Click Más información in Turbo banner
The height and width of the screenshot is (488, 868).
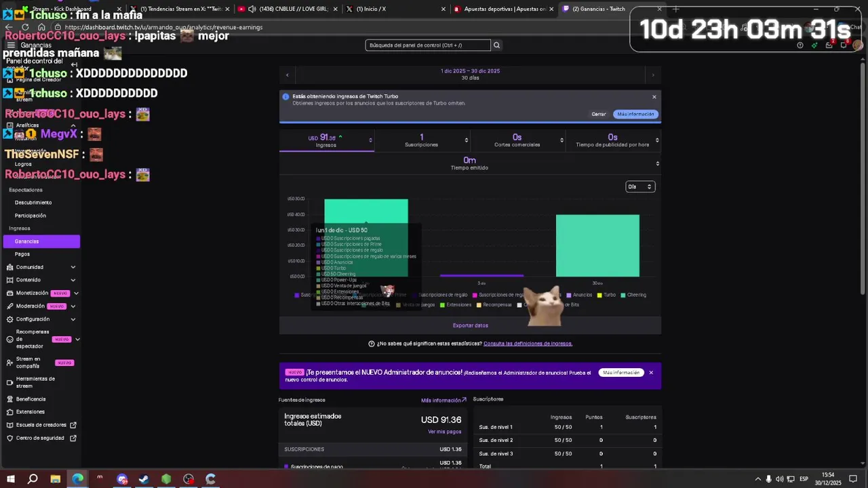tap(636, 114)
